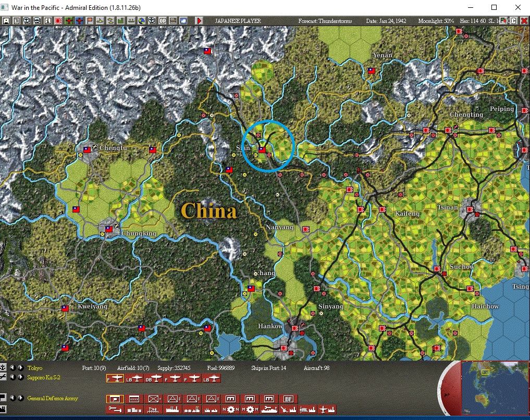
Task: Click the factory industry icon at panel left
Action: tap(3, 409)
